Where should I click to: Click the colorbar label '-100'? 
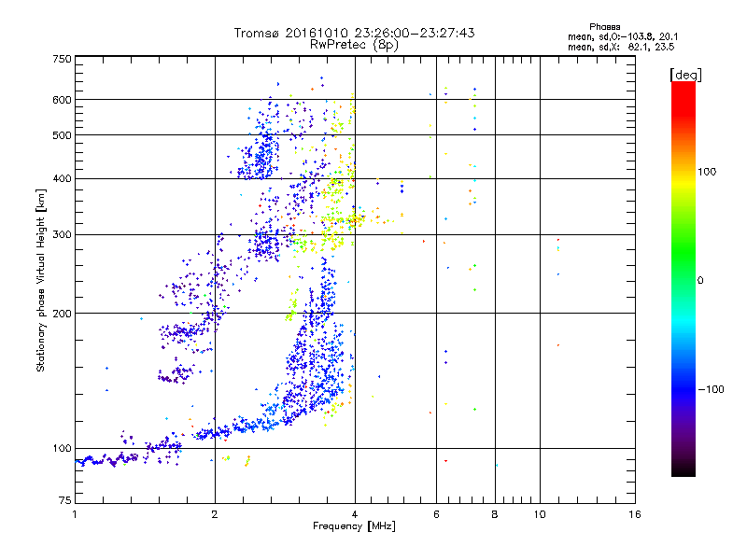[712, 389]
